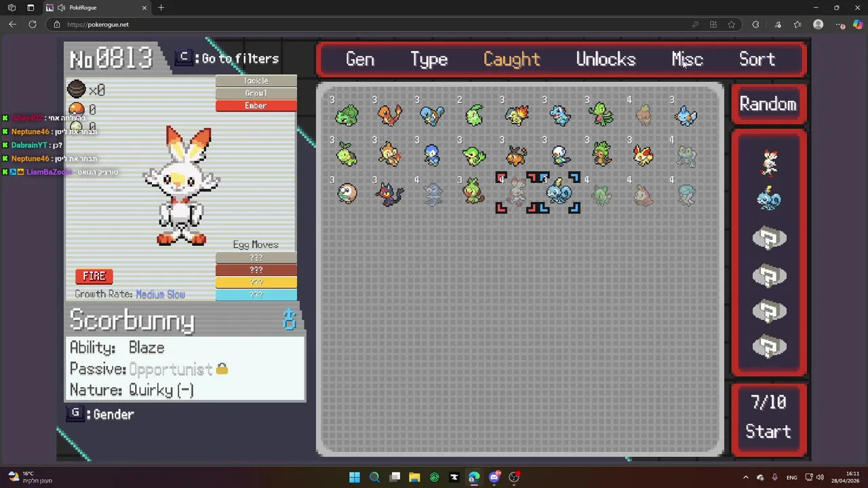Select the Turtwig starter icon

click(347, 155)
